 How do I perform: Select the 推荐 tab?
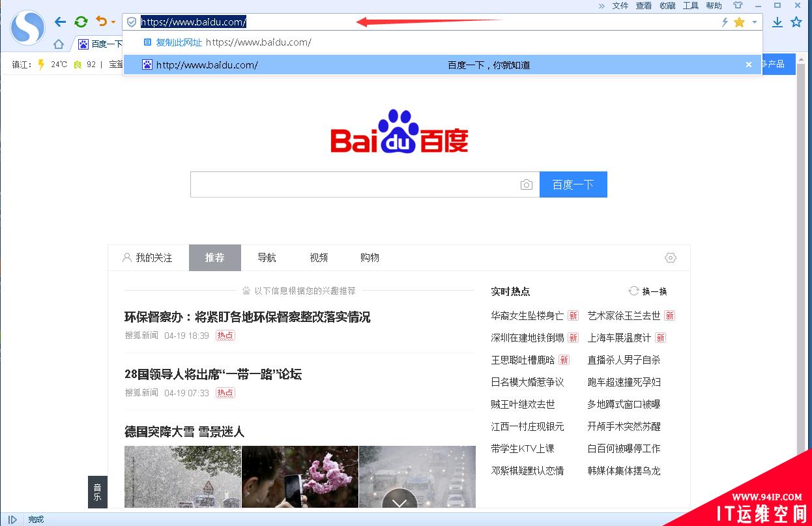(x=215, y=257)
